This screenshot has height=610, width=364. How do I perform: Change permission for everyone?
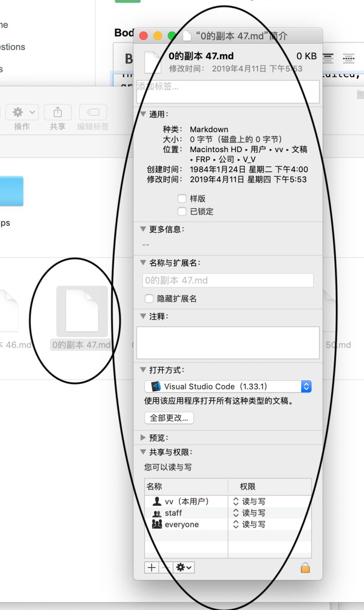(249, 524)
